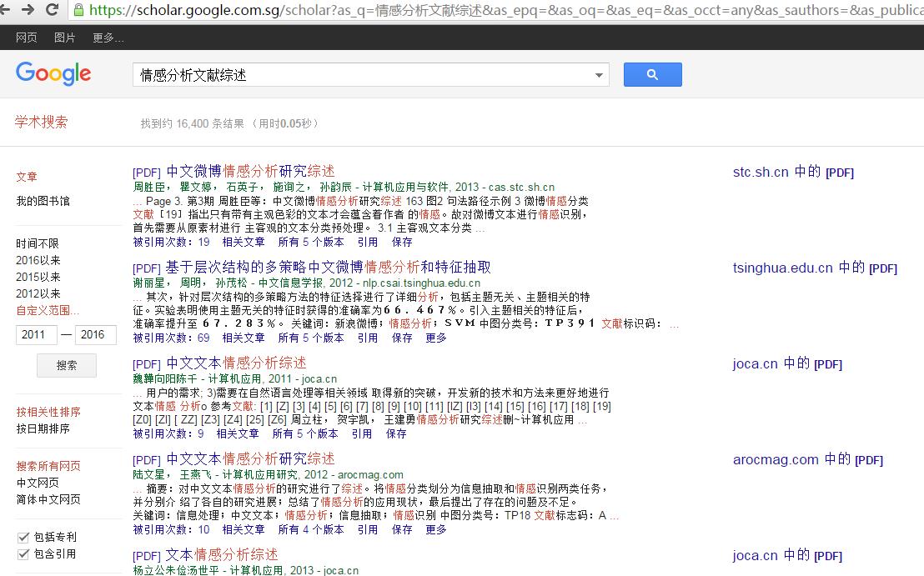The width and height of the screenshot is (924, 576).
Task: Toggle the 包含引用 checkbox
Action: (x=23, y=553)
